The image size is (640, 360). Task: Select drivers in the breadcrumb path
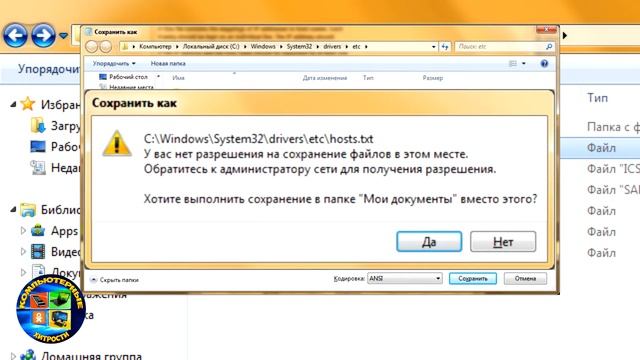332,47
